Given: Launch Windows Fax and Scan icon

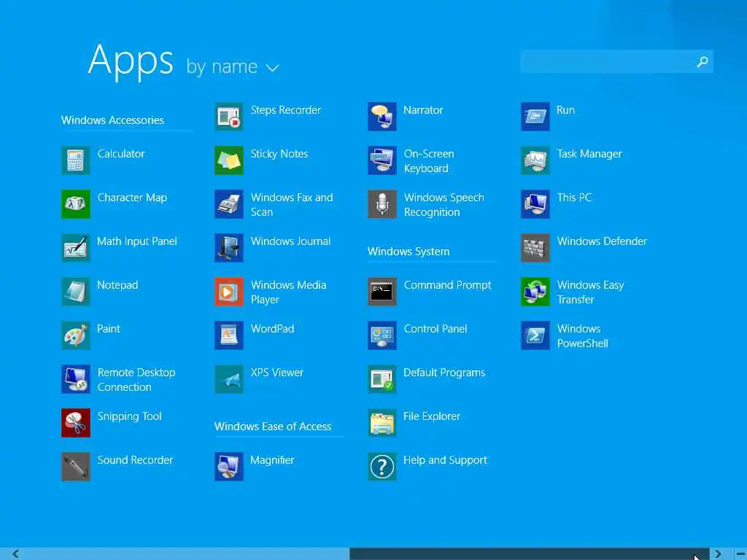Looking at the screenshot, I should (x=229, y=204).
